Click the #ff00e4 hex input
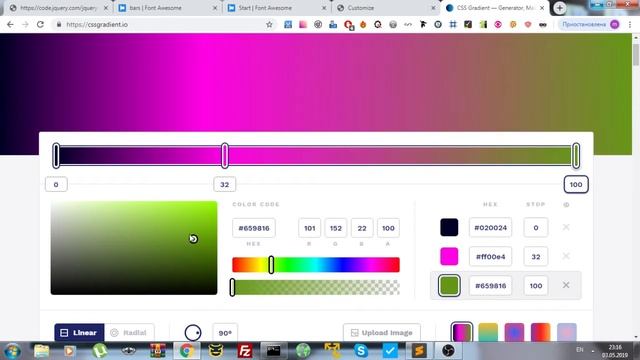Viewport: 640px width, 360px height. [490, 256]
